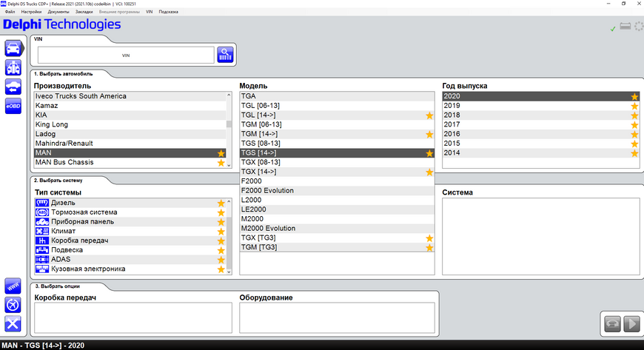
Task: Toggle the star next to TGL [14->]
Action: coord(429,115)
